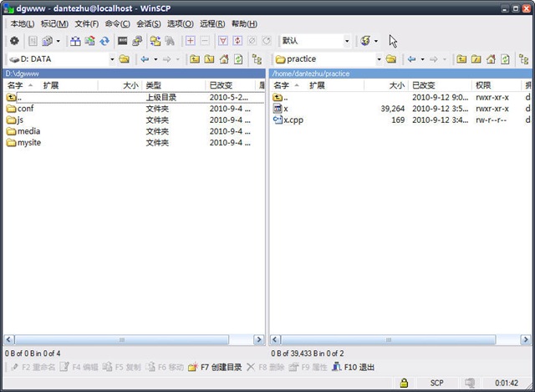Image resolution: width=535 pixels, height=392 pixels.
Task: Open the 会话(S) menu
Action: click(x=149, y=24)
